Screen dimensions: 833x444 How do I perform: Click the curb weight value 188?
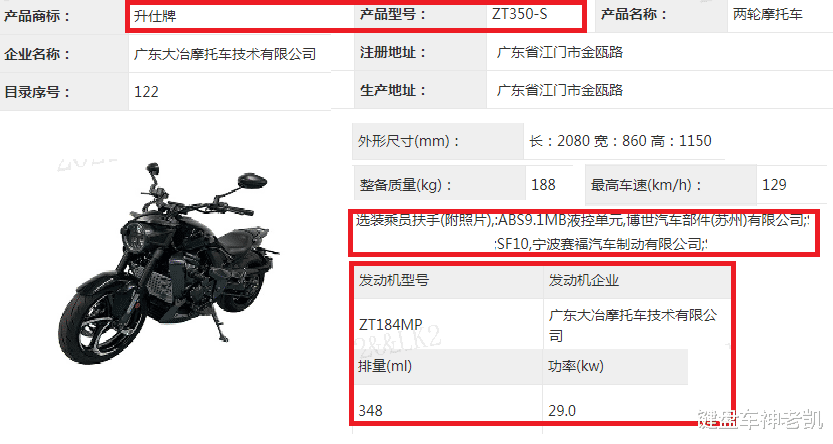[543, 185]
